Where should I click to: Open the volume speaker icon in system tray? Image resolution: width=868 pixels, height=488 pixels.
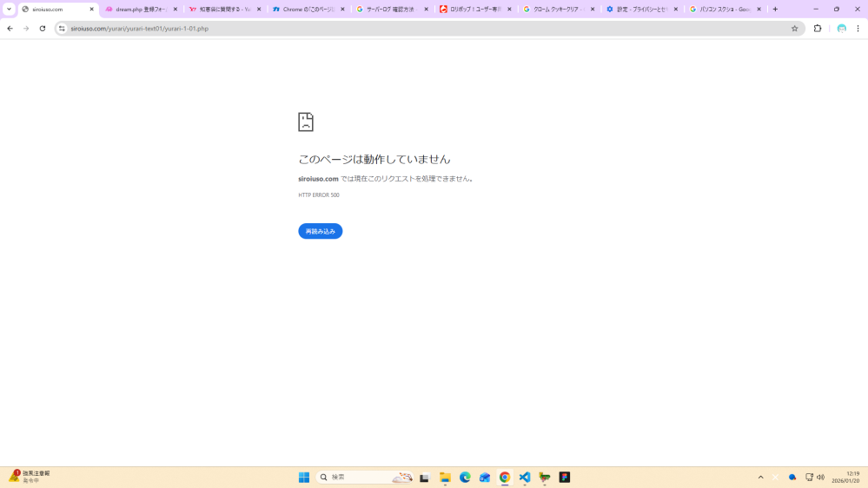tap(820, 478)
